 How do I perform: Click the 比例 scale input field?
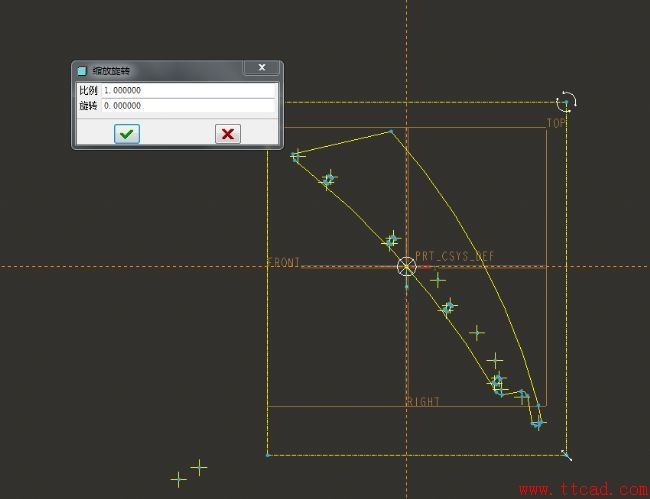[188, 90]
